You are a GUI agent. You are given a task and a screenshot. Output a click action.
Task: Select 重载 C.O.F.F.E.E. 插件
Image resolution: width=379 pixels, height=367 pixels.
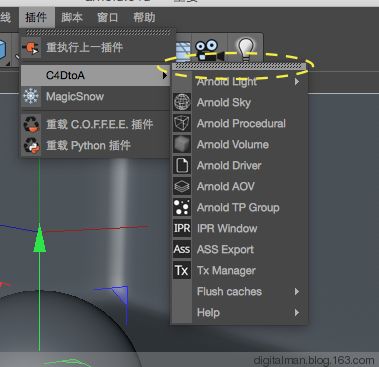[x=96, y=124]
